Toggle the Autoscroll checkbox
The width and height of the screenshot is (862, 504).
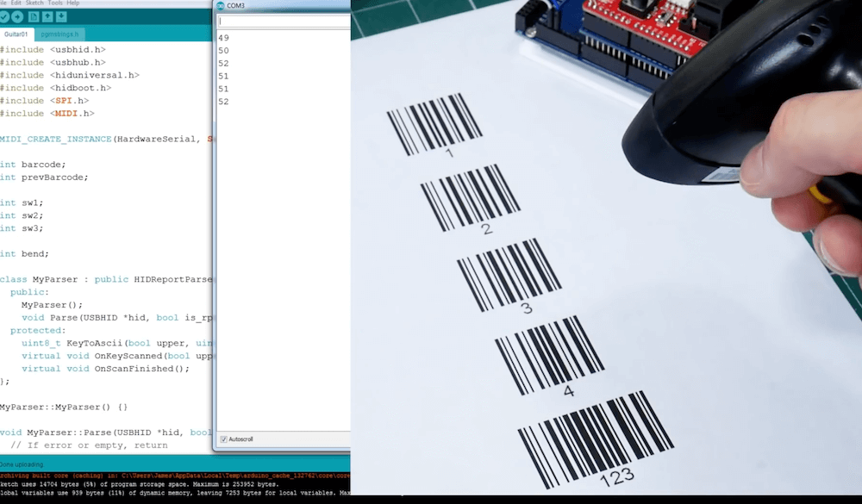click(x=224, y=439)
